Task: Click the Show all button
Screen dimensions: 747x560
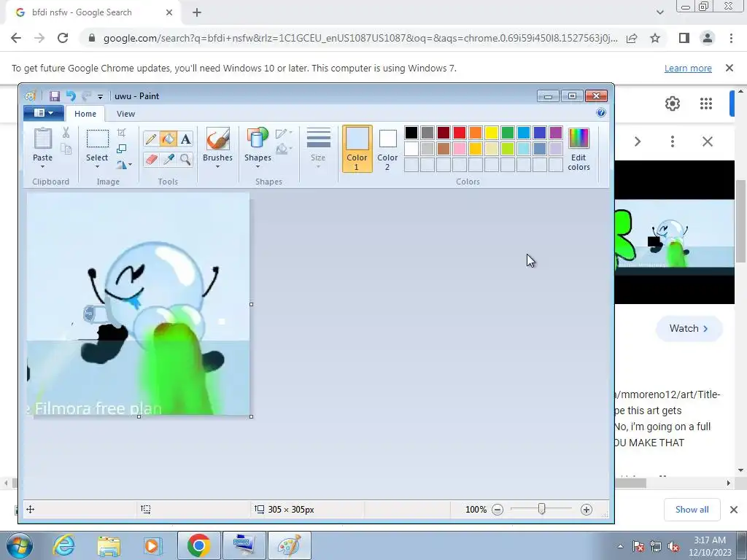Action: tap(692, 510)
